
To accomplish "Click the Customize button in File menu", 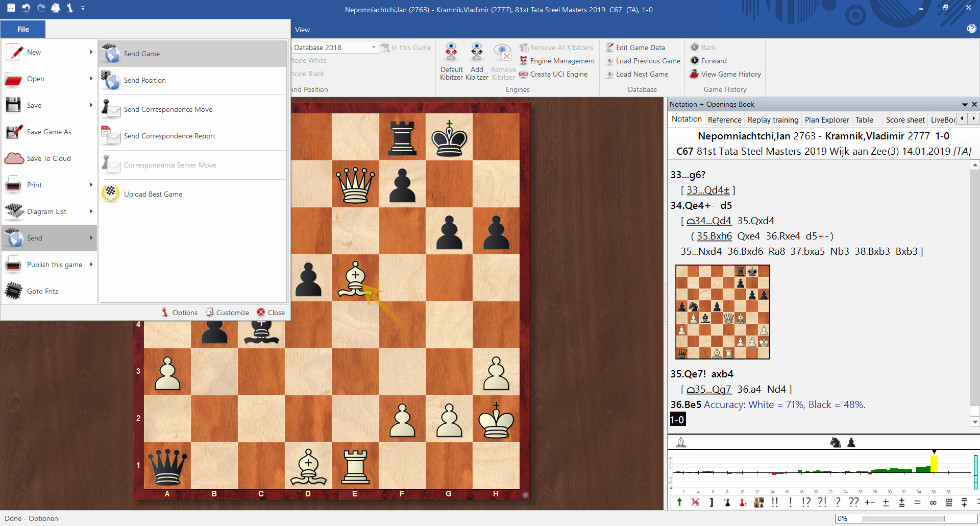I will (x=227, y=313).
